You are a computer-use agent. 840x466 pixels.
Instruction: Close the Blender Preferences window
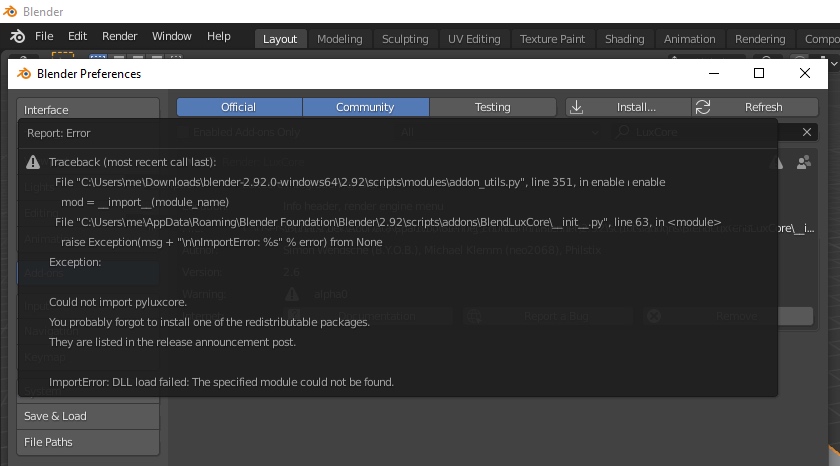(805, 73)
